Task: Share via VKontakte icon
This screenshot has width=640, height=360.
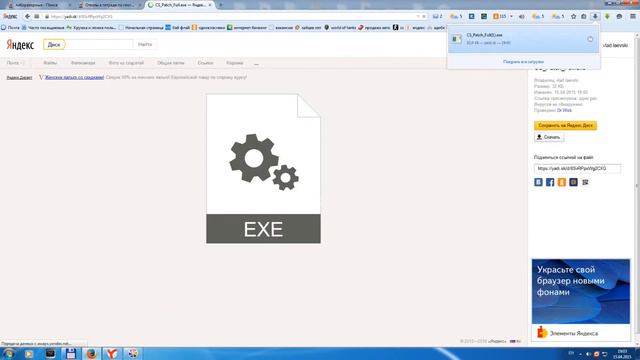Action: pyautogui.click(x=538, y=182)
